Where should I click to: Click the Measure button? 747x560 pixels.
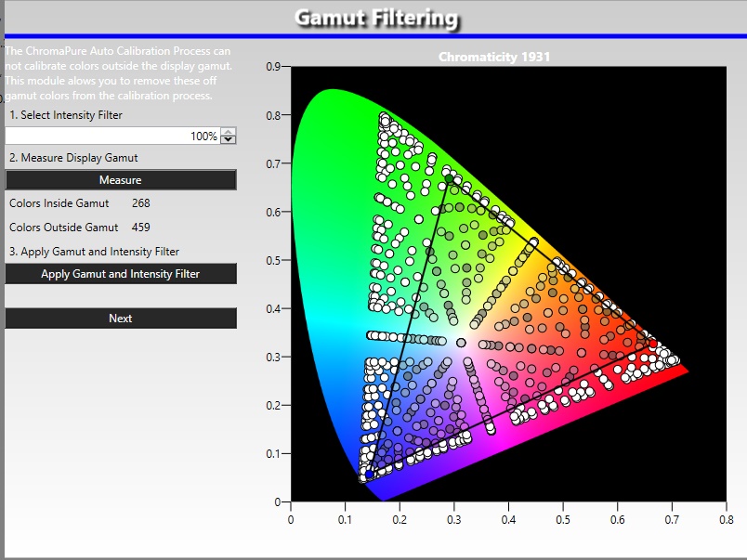(x=121, y=180)
